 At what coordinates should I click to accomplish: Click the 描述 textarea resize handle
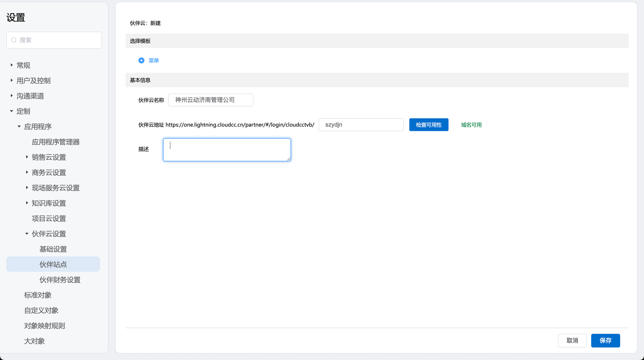(x=289, y=159)
